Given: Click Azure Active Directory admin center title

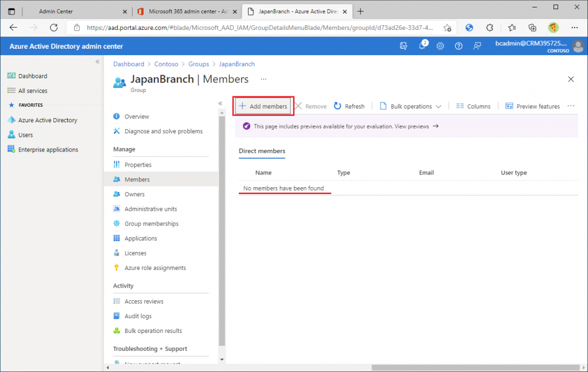Looking at the screenshot, I should pos(67,46).
